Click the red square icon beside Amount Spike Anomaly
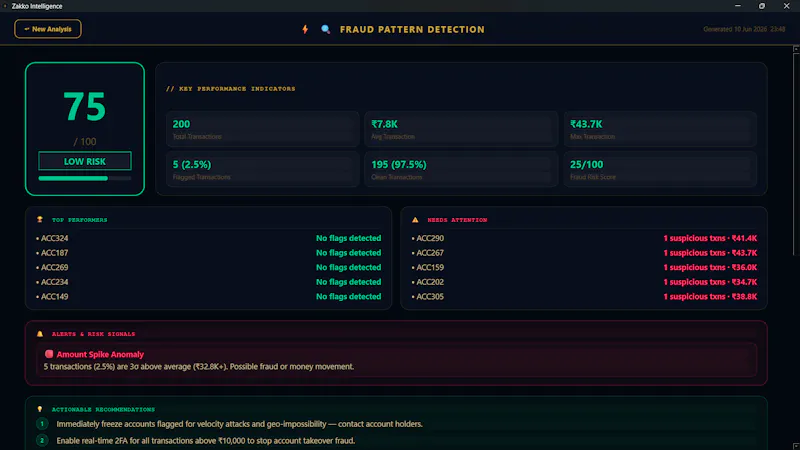This screenshot has width=800, height=450. [49, 354]
